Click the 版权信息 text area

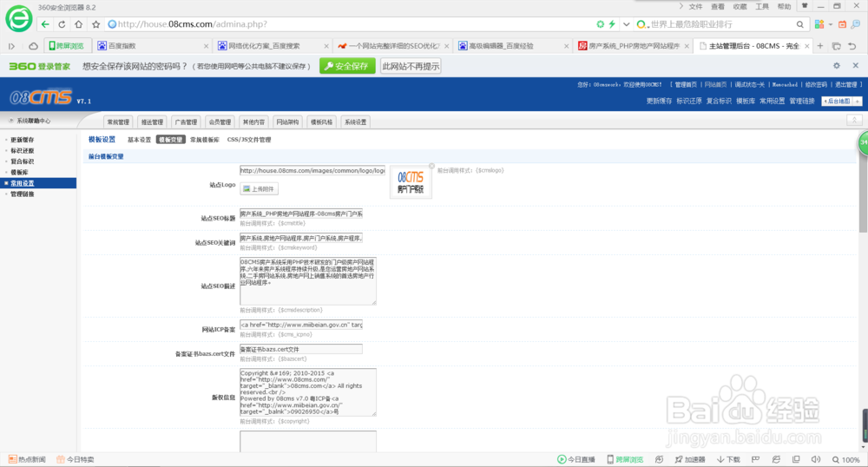308,392
